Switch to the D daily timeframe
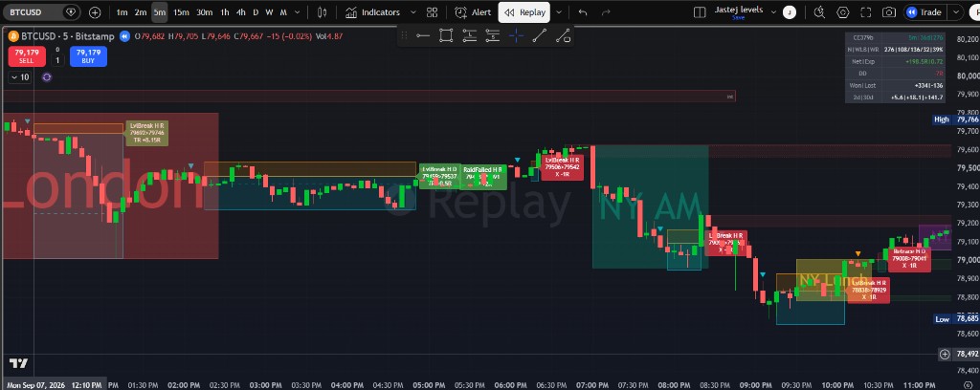The height and width of the screenshot is (390, 980). (255, 11)
